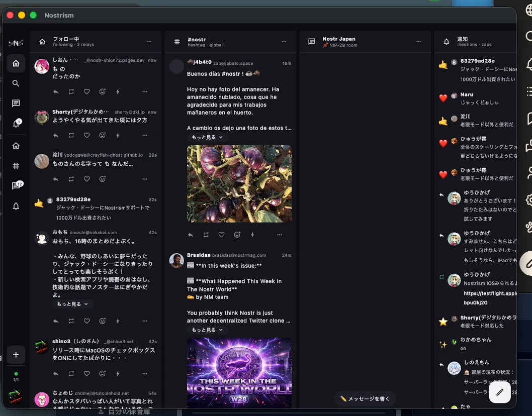Viewport: 532px width, 416px height.
Task: Toggle like on shino3's post
Action: pos(87,373)
